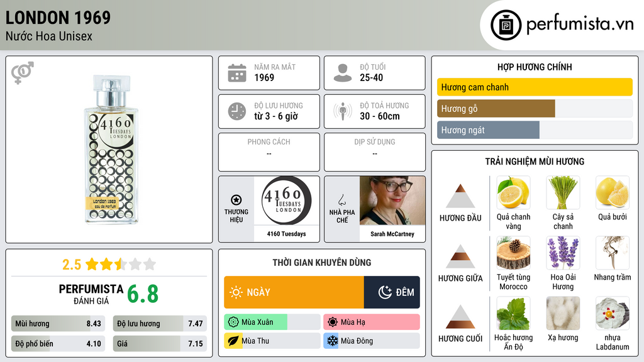Click the age range 25-40
This screenshot has height=362, width=644.
(371, 77)
